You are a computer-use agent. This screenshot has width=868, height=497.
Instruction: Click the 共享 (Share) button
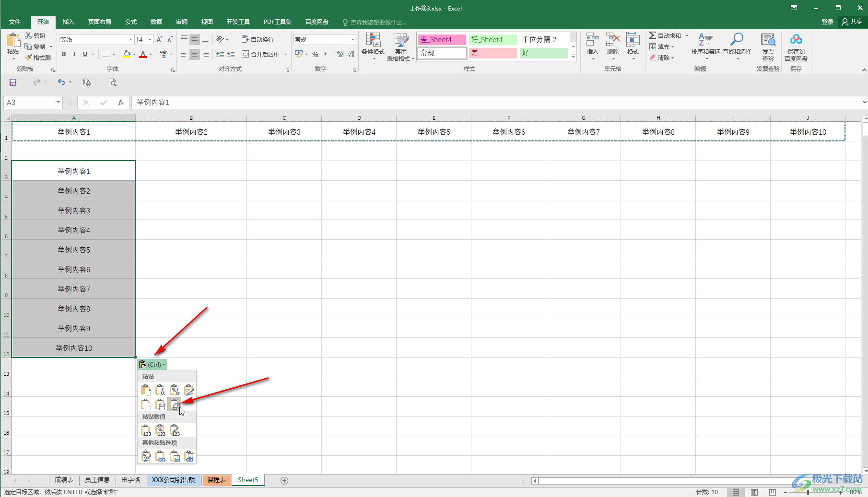(852, 22)
